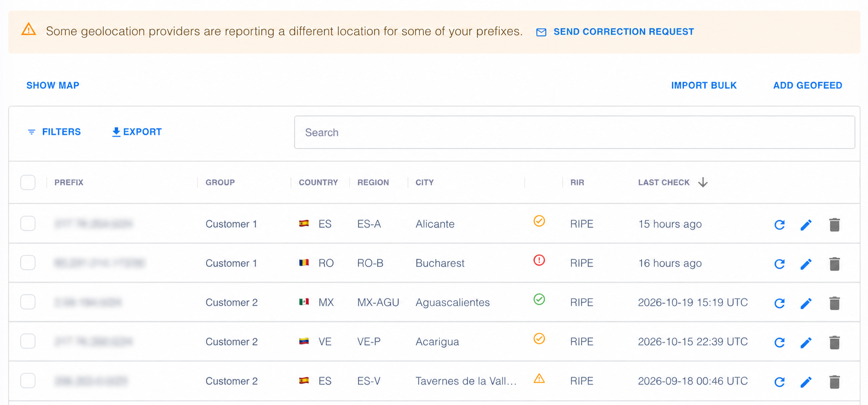Click Import Bulk button
Screen dimensions: 868x405
704,86
